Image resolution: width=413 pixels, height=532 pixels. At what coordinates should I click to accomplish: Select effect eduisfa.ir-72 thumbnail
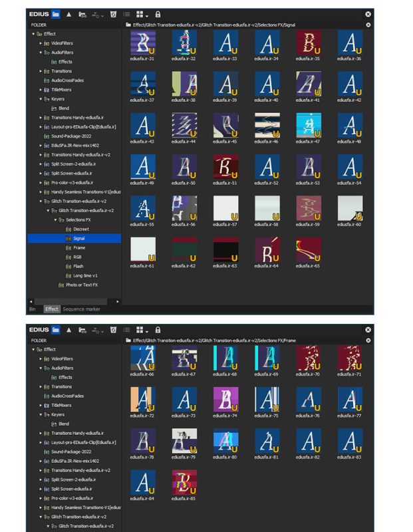(x=143, y=400)
